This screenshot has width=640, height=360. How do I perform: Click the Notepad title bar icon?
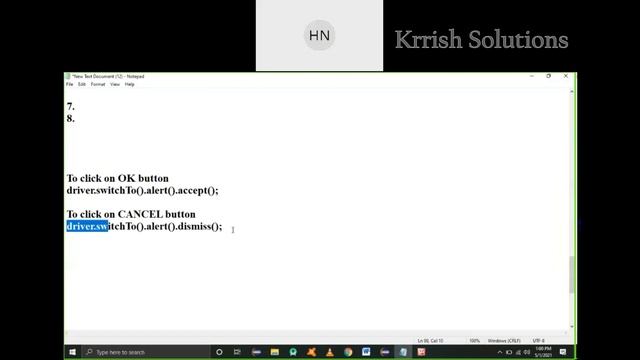tap(68, 76)
